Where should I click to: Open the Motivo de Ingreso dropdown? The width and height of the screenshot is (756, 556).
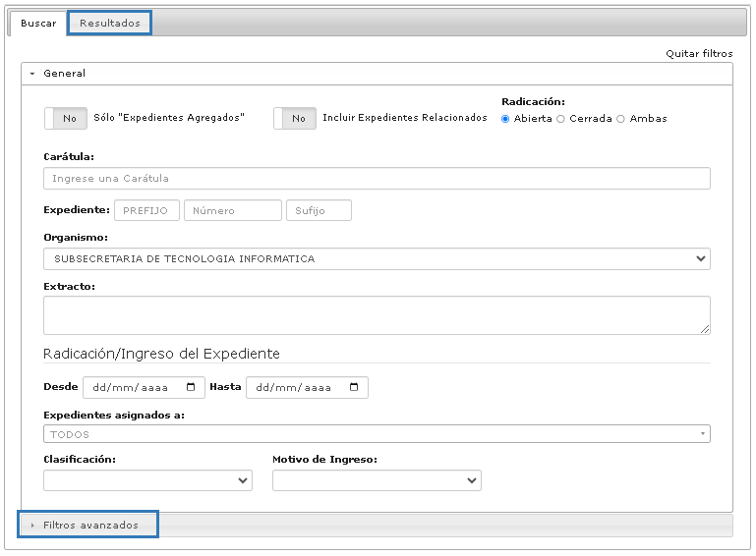pos(377,480)
